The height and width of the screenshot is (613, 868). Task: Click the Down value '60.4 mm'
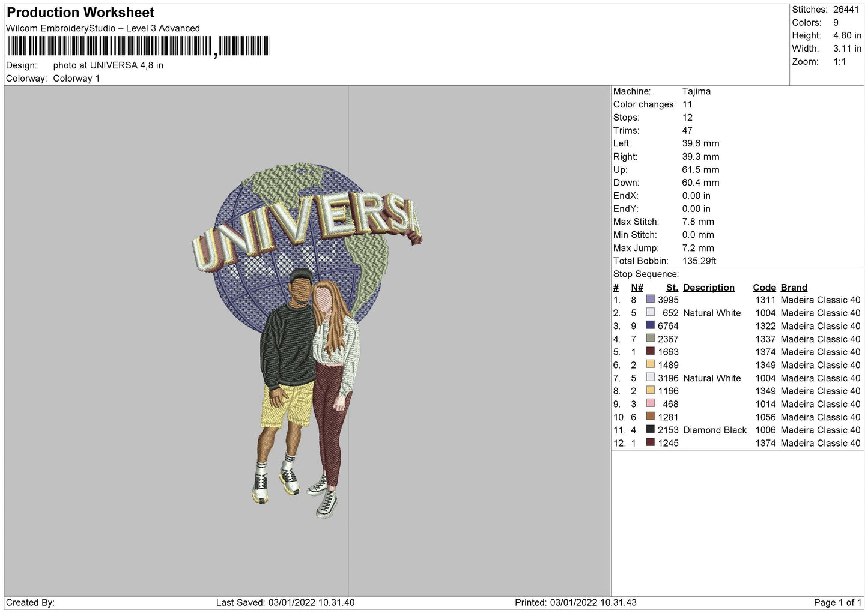click(x=700, y=183)
